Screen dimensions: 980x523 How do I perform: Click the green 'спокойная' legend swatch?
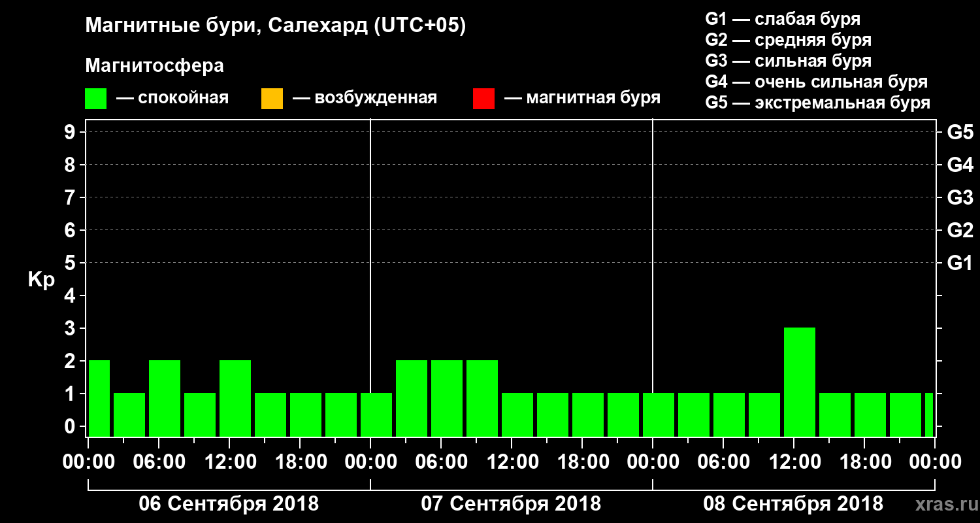96,99
